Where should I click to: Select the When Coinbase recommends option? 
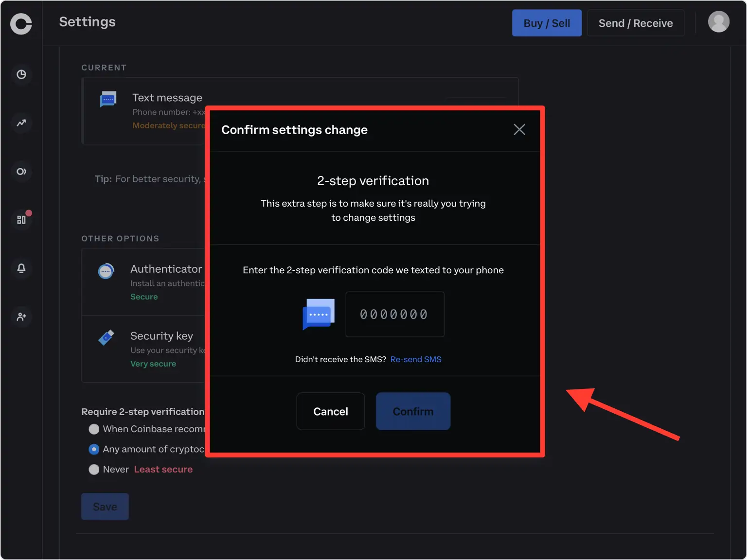94,429
